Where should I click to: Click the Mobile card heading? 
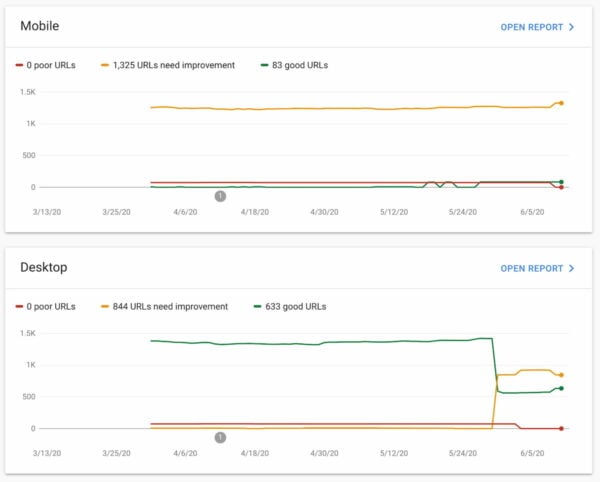pyautogui.click(x=39, y=26)
